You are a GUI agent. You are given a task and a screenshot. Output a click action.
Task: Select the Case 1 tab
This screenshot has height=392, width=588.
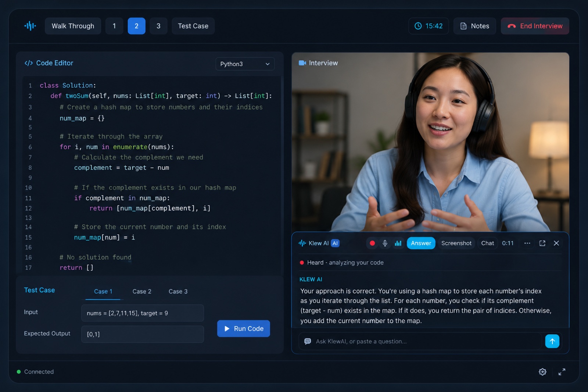click(x=103, y=292)
